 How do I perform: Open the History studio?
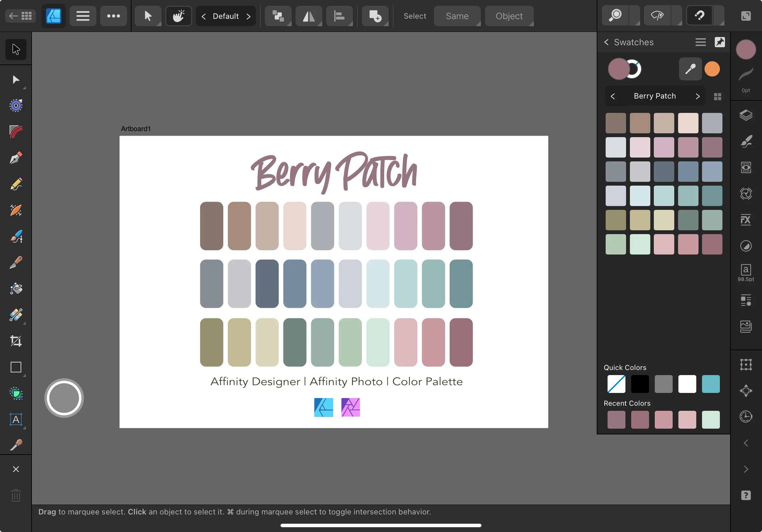pos(746,416)
